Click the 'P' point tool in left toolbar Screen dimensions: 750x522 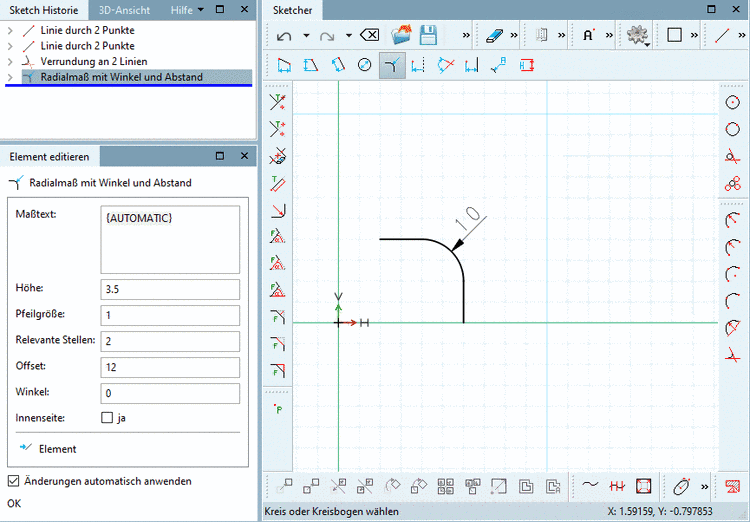pyautogui.click(x=278, y=409)
